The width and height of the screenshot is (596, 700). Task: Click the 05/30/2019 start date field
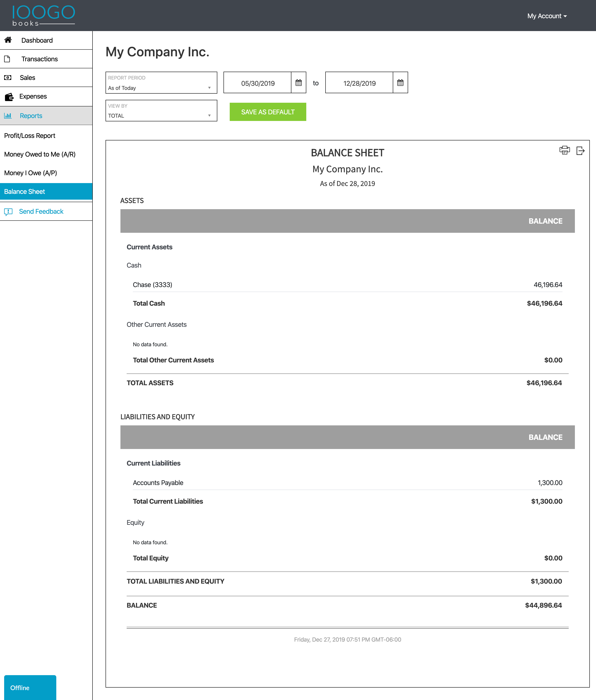(258, 83)
